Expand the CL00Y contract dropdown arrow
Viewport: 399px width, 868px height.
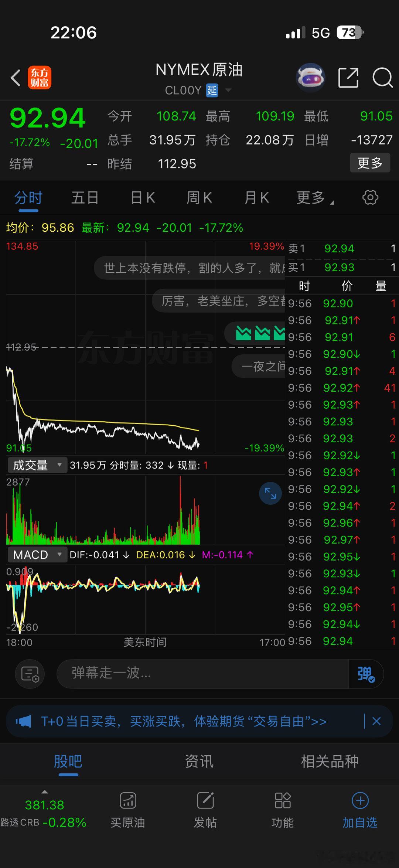click(x=228, y=90)
